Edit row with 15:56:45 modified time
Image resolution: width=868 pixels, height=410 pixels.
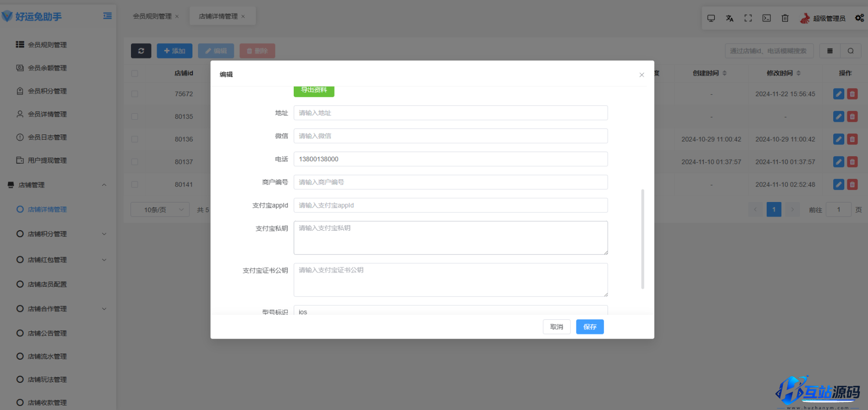[838, 94]
